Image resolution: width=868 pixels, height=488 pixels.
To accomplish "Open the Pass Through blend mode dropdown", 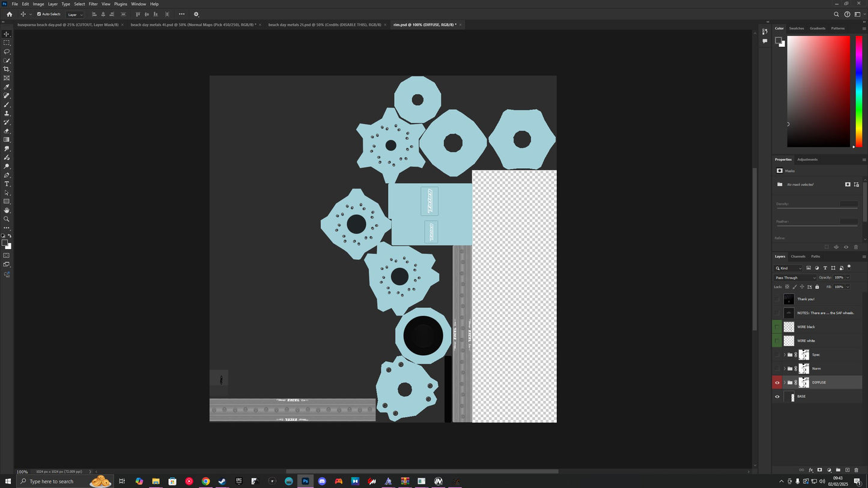I will [795, 277].
